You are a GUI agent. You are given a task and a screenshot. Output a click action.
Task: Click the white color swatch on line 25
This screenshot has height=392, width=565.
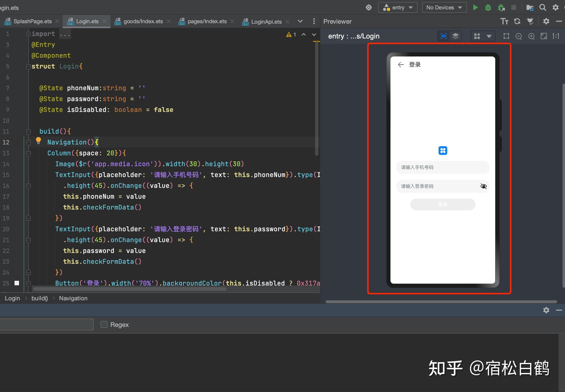click(x=17, y=283)
